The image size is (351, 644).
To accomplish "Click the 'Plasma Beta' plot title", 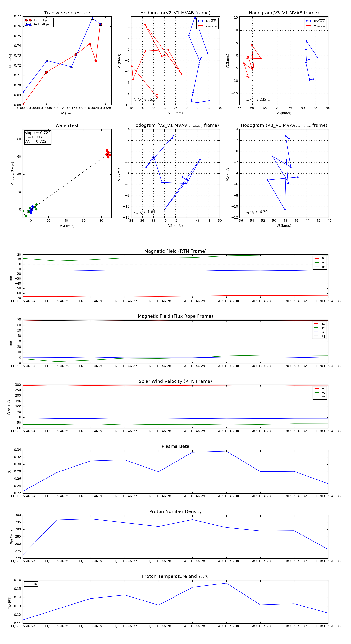I will 175,447.
